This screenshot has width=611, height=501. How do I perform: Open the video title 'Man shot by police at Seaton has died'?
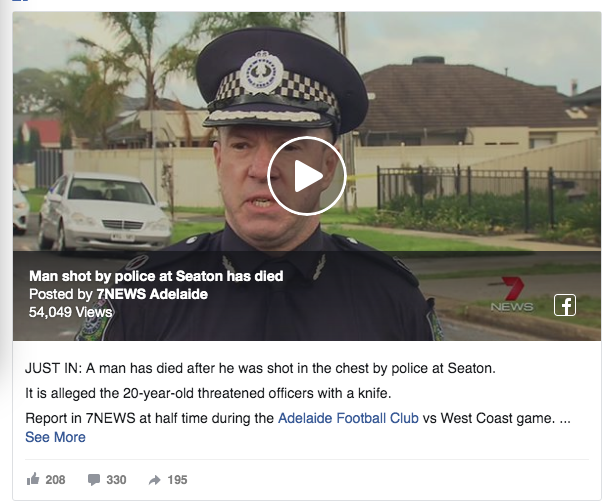tap(156, 276)
